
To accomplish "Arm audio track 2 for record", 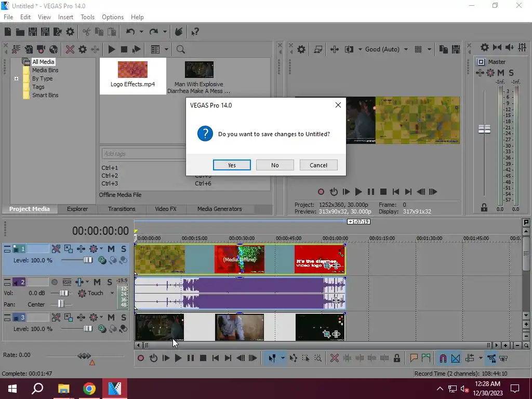I will coord(54,282).
